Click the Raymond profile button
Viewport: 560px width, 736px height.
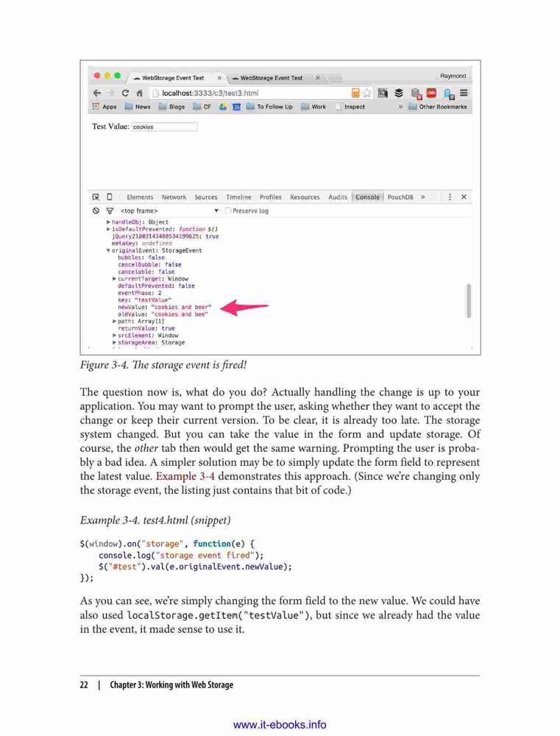(x=453, y=76)
